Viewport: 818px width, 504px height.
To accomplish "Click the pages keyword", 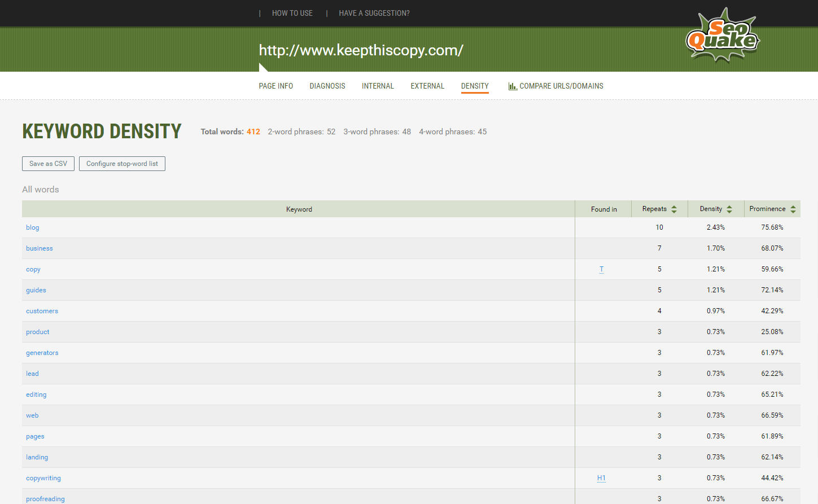I will (x=35, y=436).
